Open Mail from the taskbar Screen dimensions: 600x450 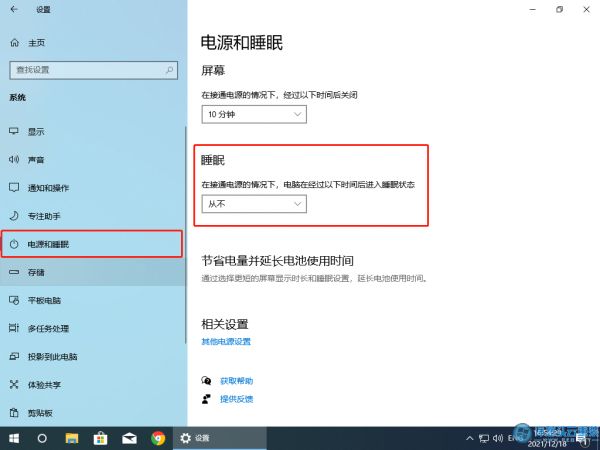[129, 438]
